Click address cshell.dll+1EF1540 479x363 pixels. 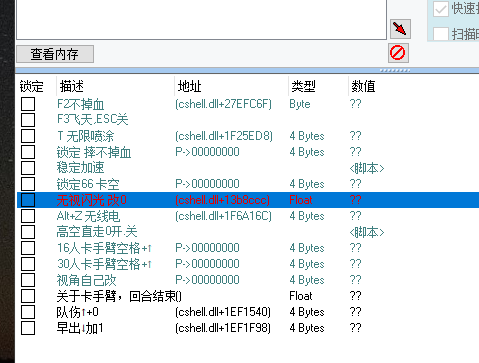223,312
